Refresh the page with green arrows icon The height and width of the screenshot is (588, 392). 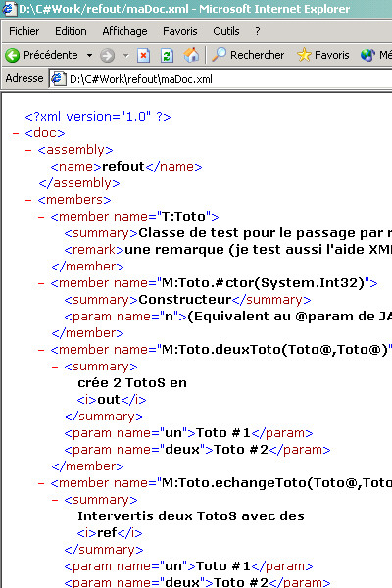[x=167, y=56]
